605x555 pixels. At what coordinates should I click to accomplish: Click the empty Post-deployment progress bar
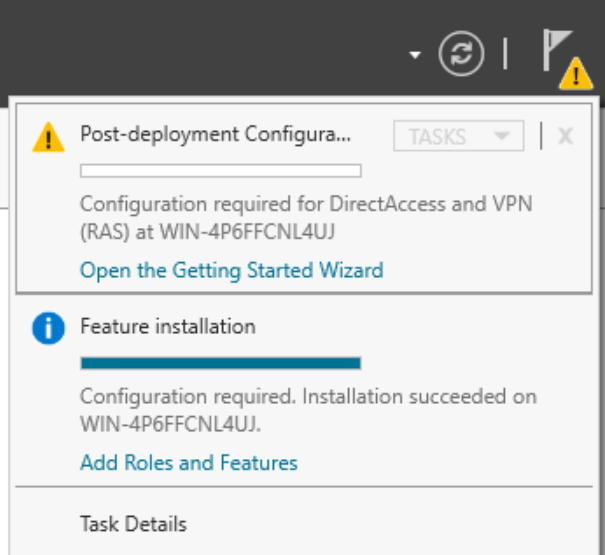click(x=220, y=171)
